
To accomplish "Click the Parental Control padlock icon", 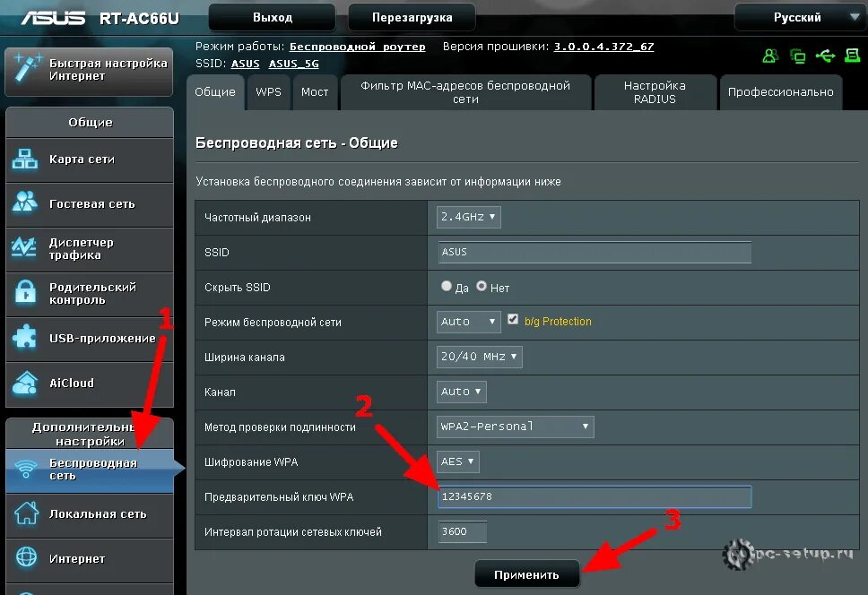I will click(25, 292).
